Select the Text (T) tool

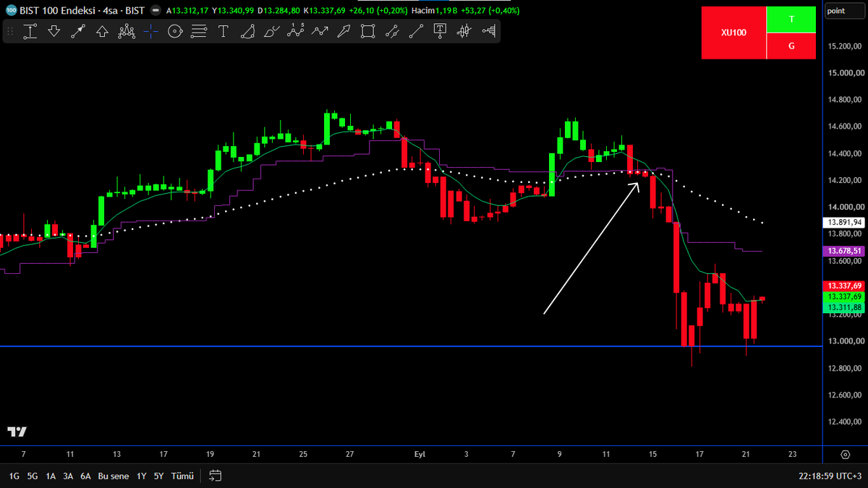tap(223, 31)
